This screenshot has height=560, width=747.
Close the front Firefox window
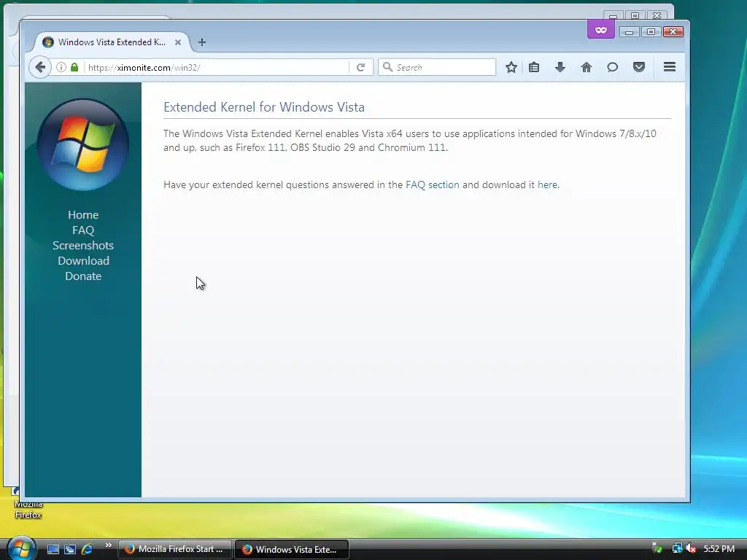[x=673, y=32]
